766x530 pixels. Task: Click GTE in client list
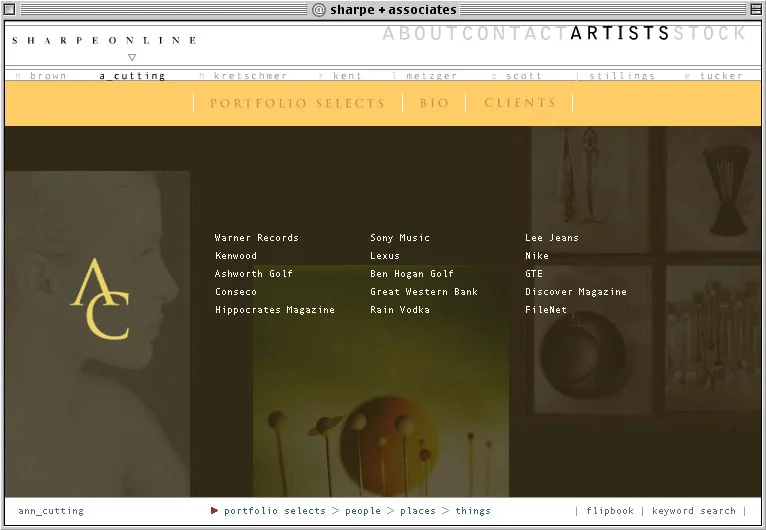533,274
